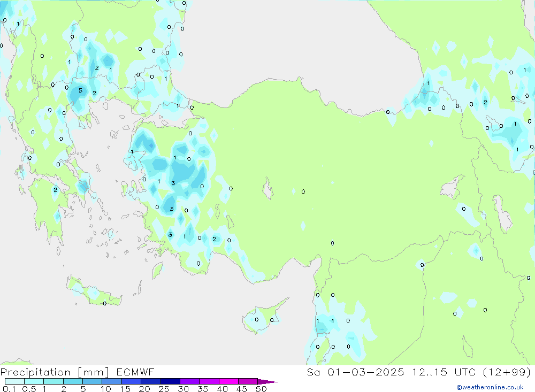The image size is (535, 392).
Task: Click the legend label '20'
Action: (x=144, y=389)
